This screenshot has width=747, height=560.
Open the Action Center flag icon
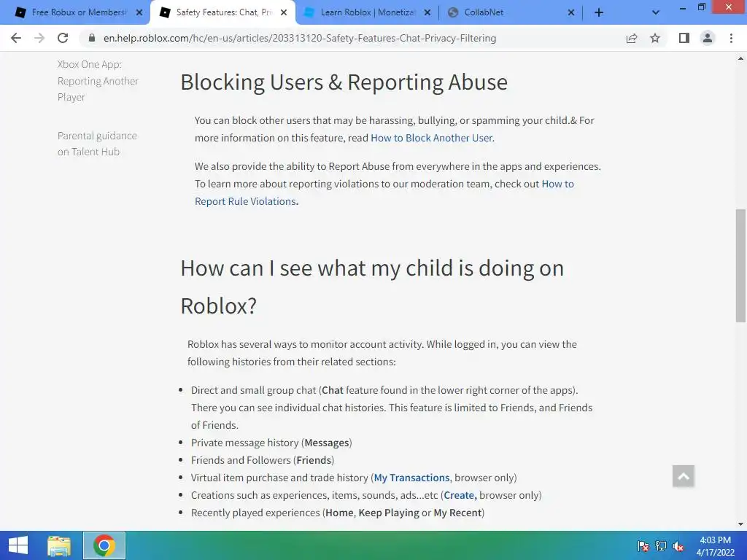(643, 546)
